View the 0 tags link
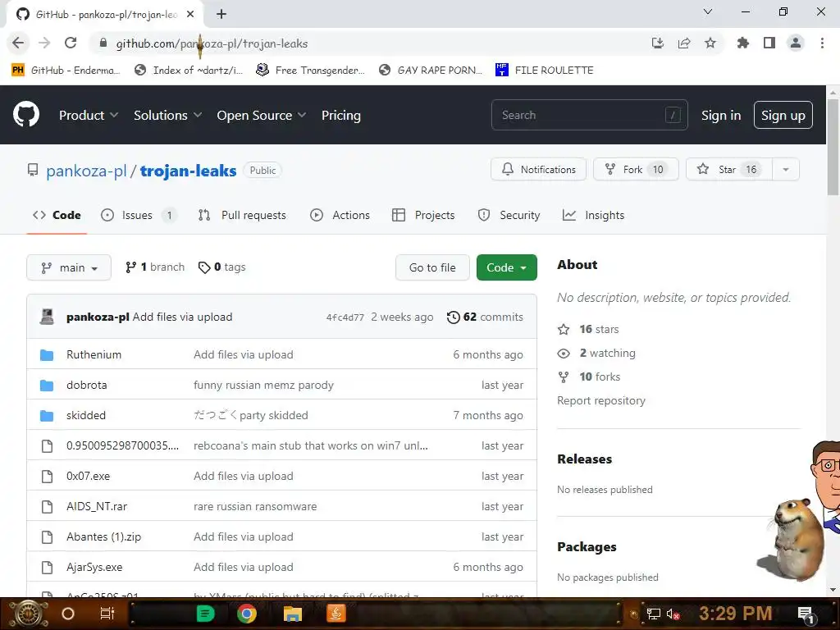840x630 pixels. 221,267
